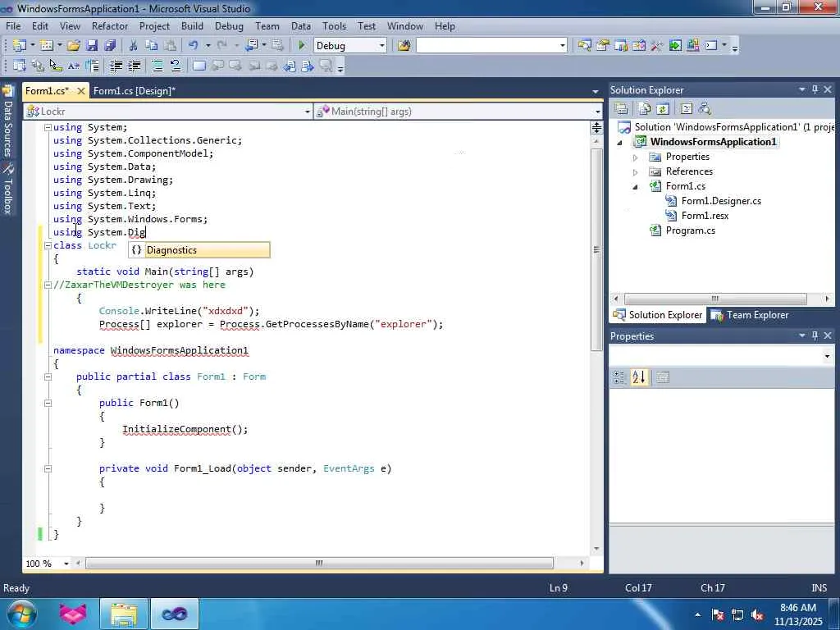Image resolution: width=840 pixels, height=630 pixels.
Task: Click the Open File folder icon
Action: [74, 46]
